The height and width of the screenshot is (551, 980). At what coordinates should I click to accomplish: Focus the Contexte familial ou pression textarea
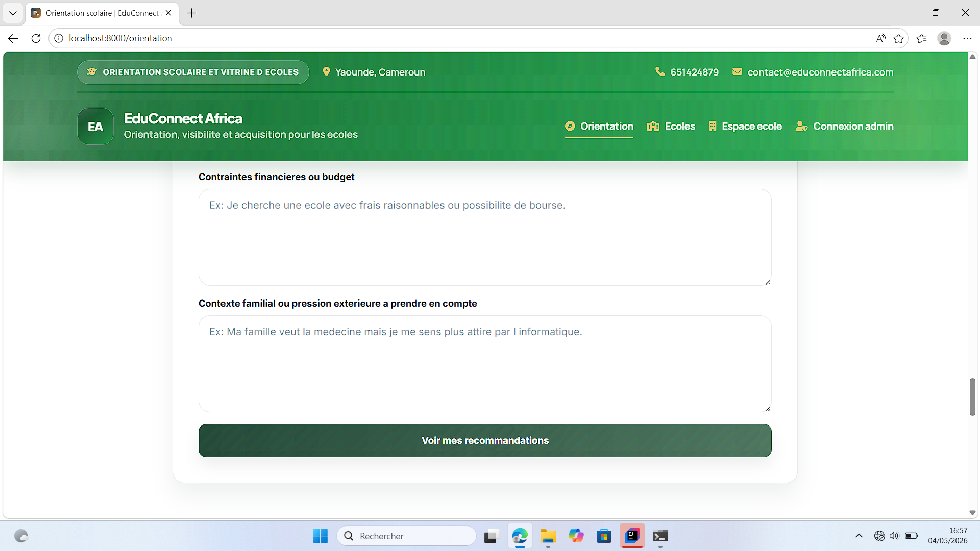coord(485,364)
